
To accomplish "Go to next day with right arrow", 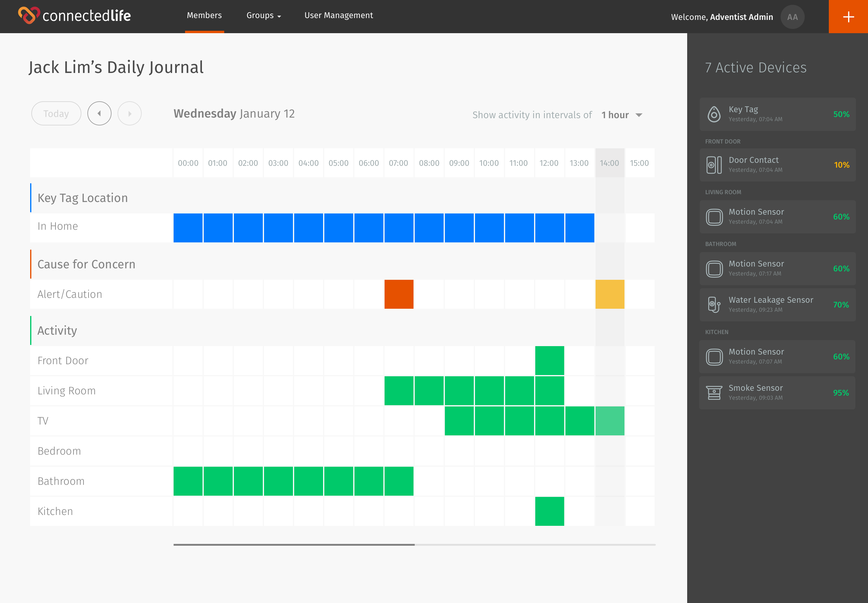I will pos(130,113).
